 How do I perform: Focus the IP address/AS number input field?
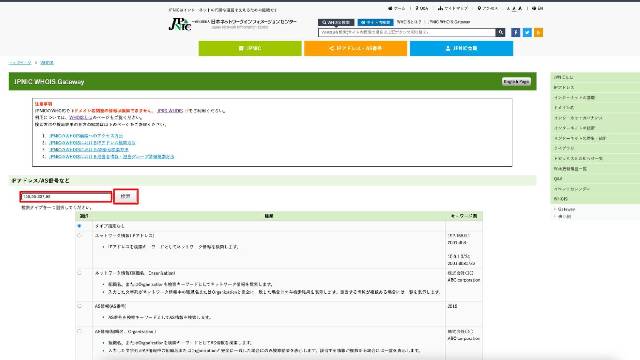click(x=66, y=197)
